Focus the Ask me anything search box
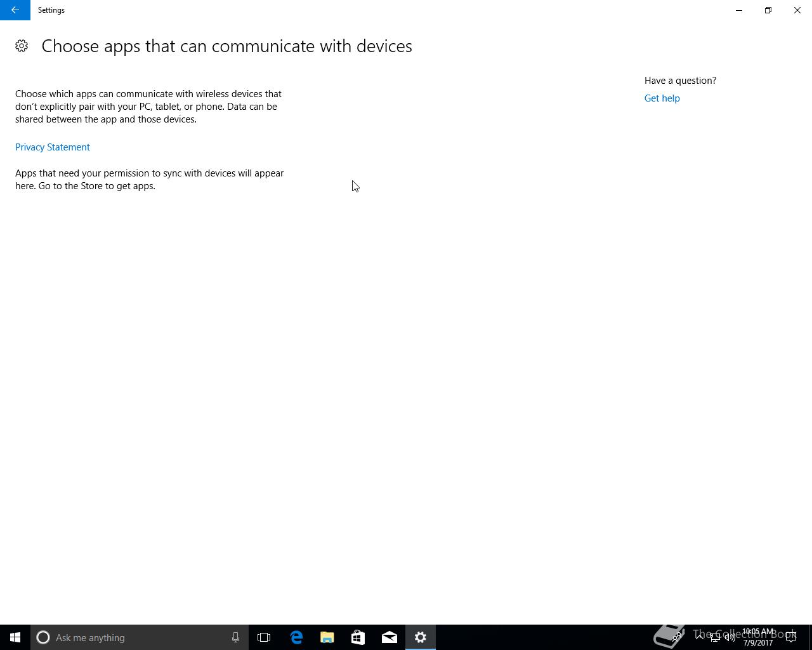 140,637
